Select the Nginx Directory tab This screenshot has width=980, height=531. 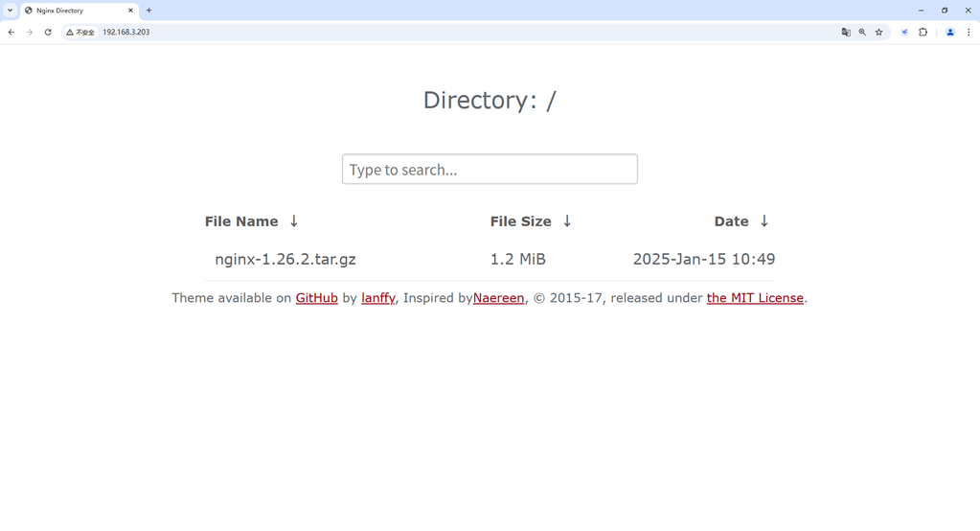click(80, 11)
